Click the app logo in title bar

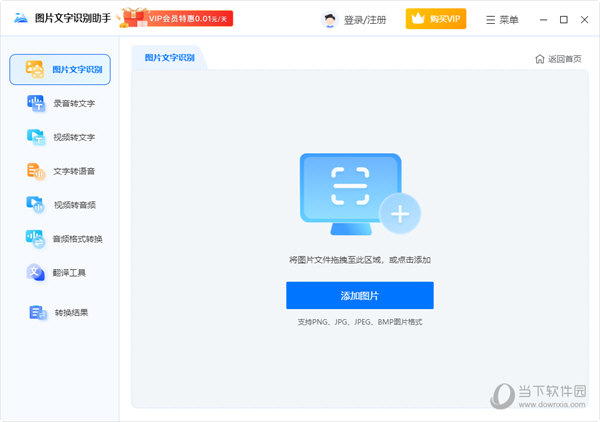[21, 18]
